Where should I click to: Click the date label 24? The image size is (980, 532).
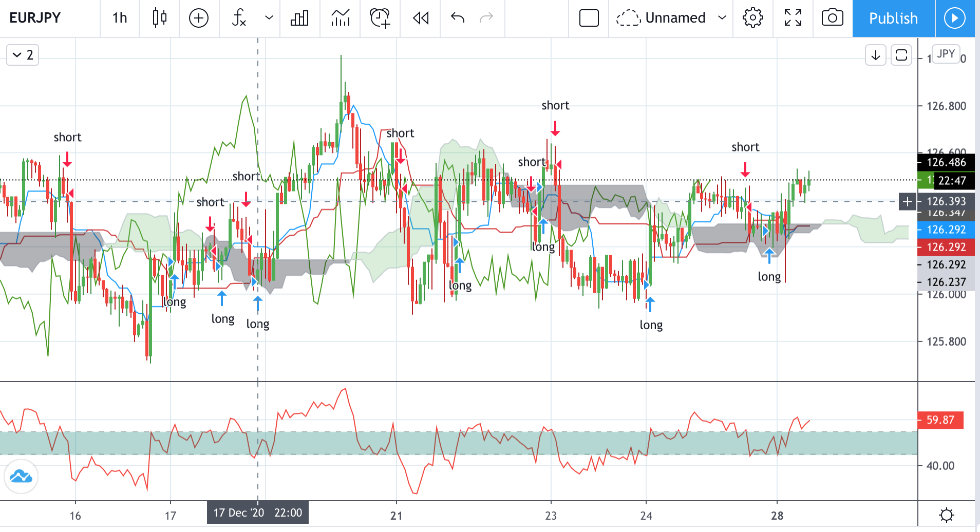click(646, 516)
